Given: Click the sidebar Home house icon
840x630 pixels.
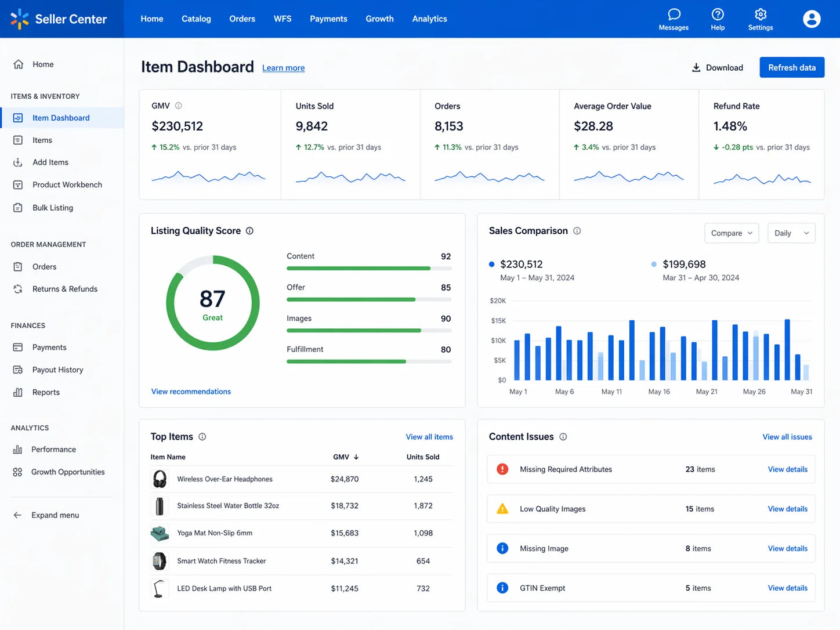Looking at the screenshot, I should pyautogui.click(x=19, y=64).
